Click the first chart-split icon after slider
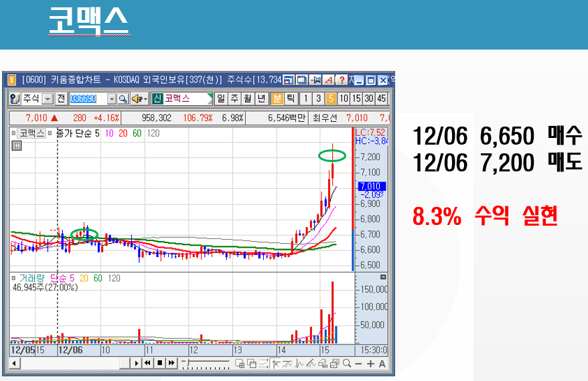Screen dimensions: 588x381 pyautogui.click(x=240, y=364)
